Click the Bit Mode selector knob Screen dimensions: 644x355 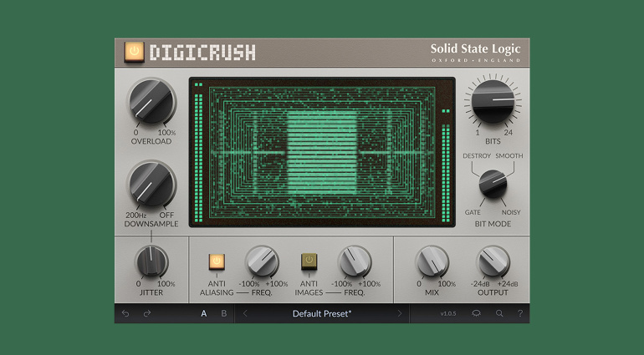click(x=493, y=183)
